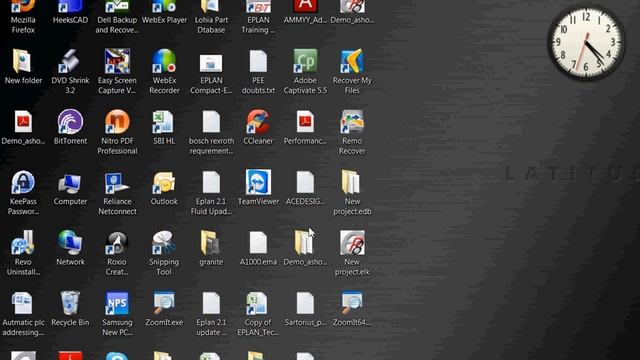This screenshot has width=640, height=360.
Task: Launch the Roxio Creator shortcut
Action: [x=117, y=253]
